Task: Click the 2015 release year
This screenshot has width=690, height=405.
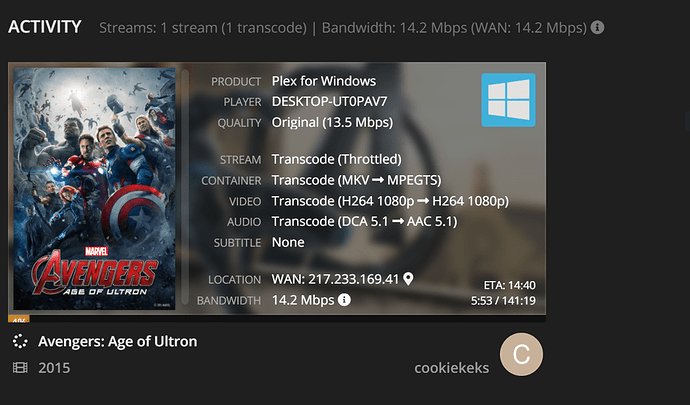Action: pyautogui.click(x=54, y=368)
